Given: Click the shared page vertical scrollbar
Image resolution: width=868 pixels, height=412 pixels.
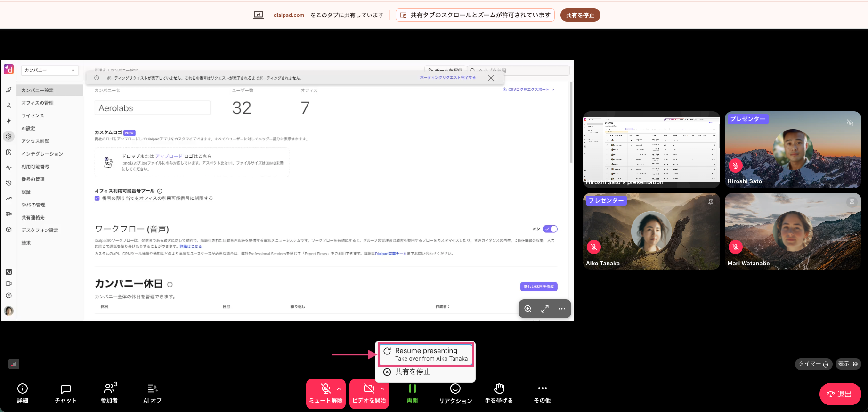Looking at the screenshot, I should [571, 123].
